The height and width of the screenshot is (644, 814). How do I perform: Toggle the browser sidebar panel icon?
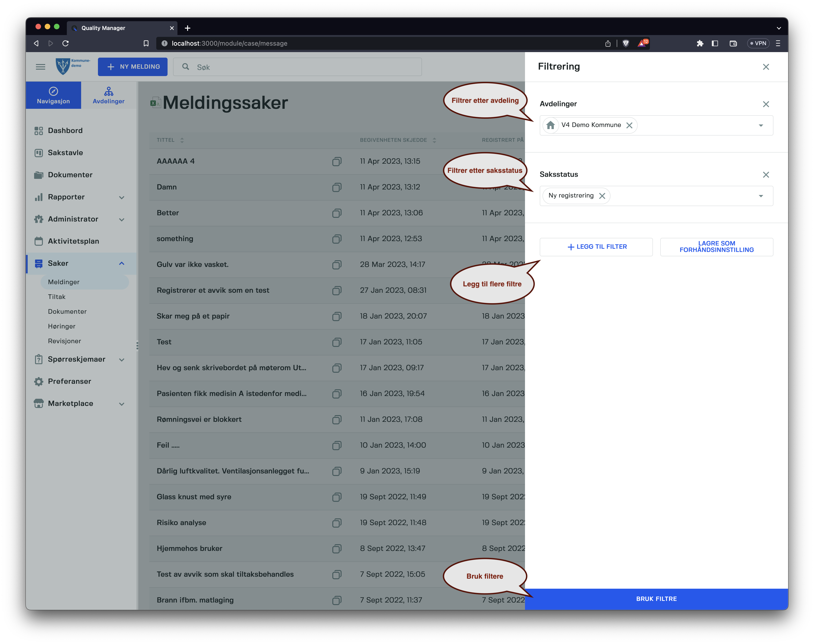[715, 43]
